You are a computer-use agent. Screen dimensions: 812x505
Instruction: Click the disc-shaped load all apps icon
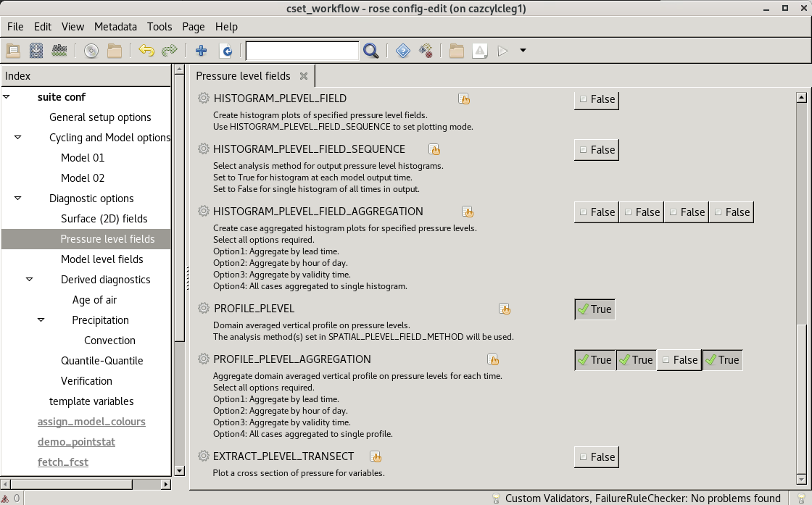(91, 51)
